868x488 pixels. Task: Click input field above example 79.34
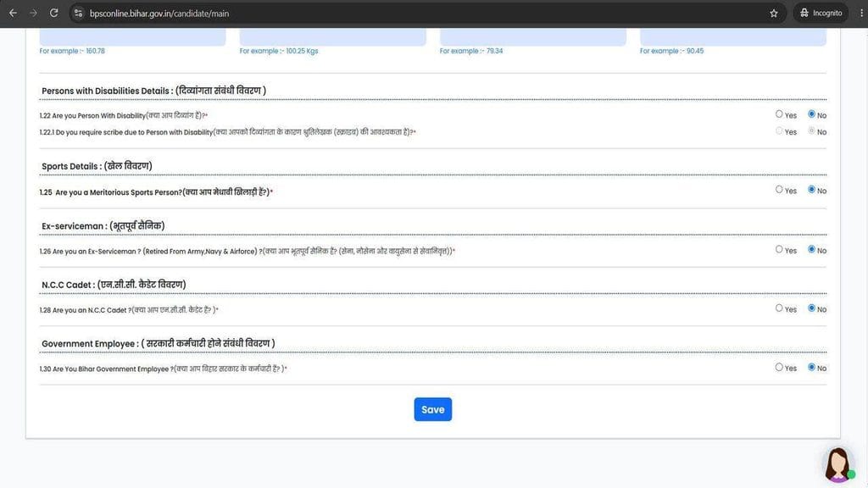coord(533,37)
